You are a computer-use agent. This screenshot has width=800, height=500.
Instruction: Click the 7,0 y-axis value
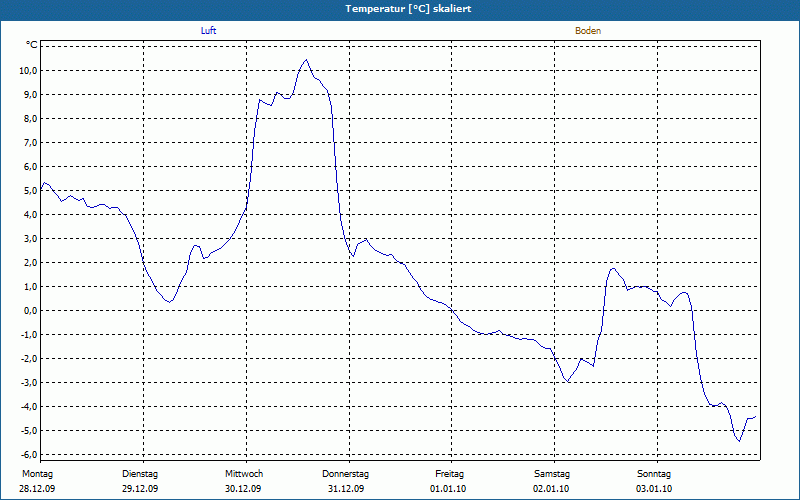pyautogui.click(x=30, y=142)
